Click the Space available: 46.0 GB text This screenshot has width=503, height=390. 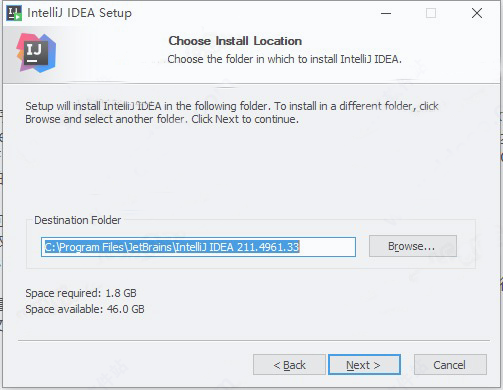[85, 309]
